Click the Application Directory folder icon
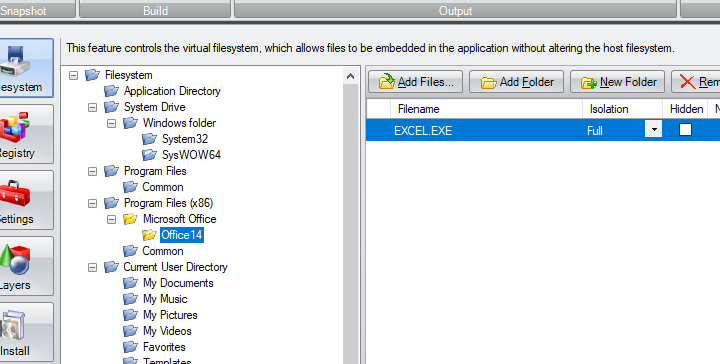 [x=111, y=91]
